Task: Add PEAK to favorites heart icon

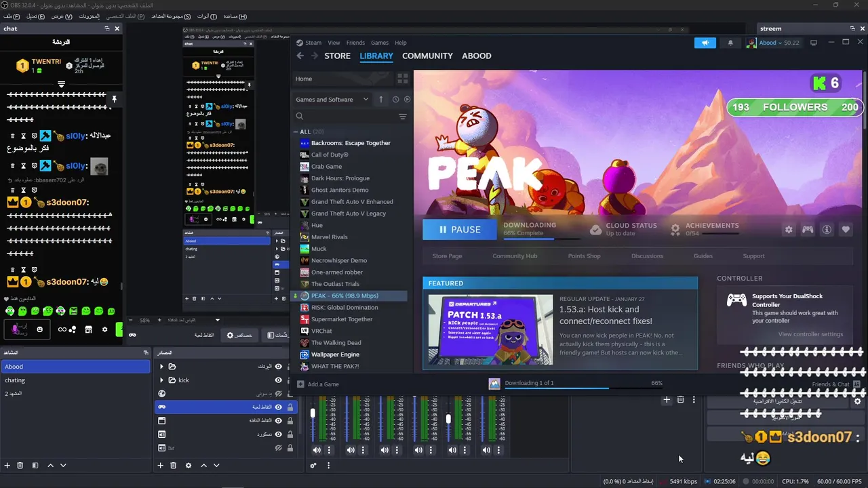Action: pyautogui.click(x=846, y=230)
